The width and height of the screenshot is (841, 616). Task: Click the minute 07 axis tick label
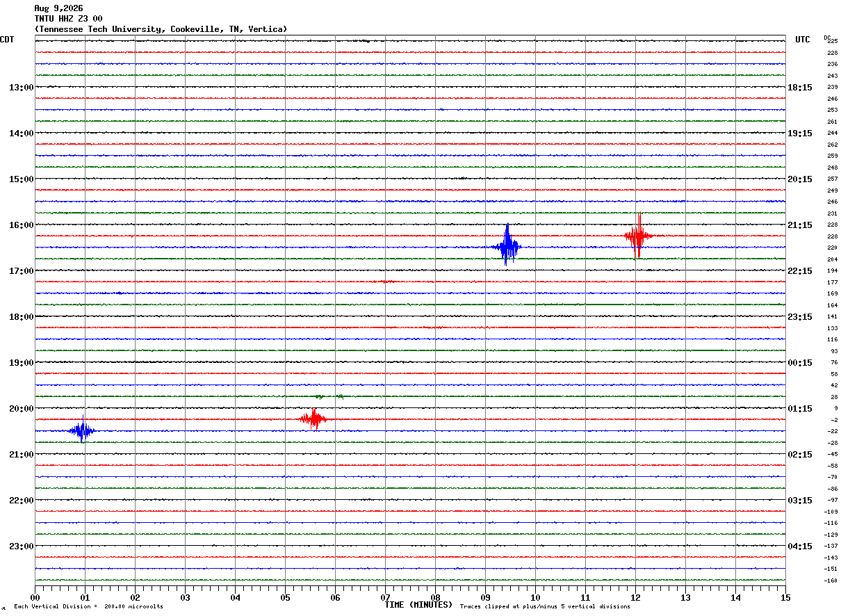[x=385, y=597]
